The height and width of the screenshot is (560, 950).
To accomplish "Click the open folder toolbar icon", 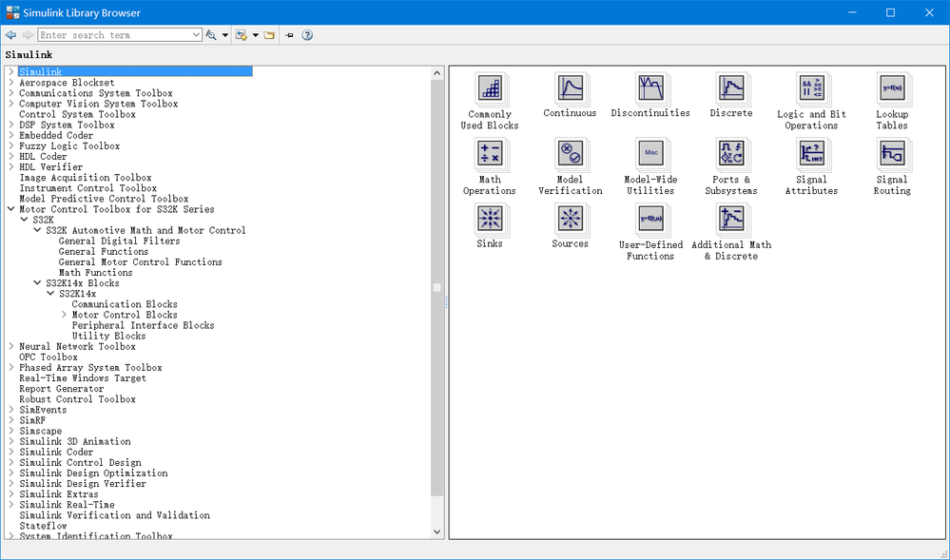I will pyautogui.click(x=270, y=35).
